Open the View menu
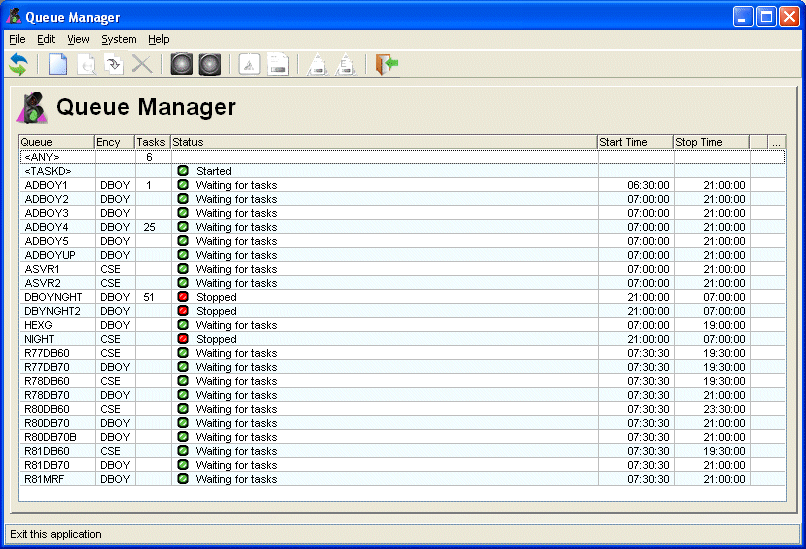806x549 pixels. pos(78,39)
